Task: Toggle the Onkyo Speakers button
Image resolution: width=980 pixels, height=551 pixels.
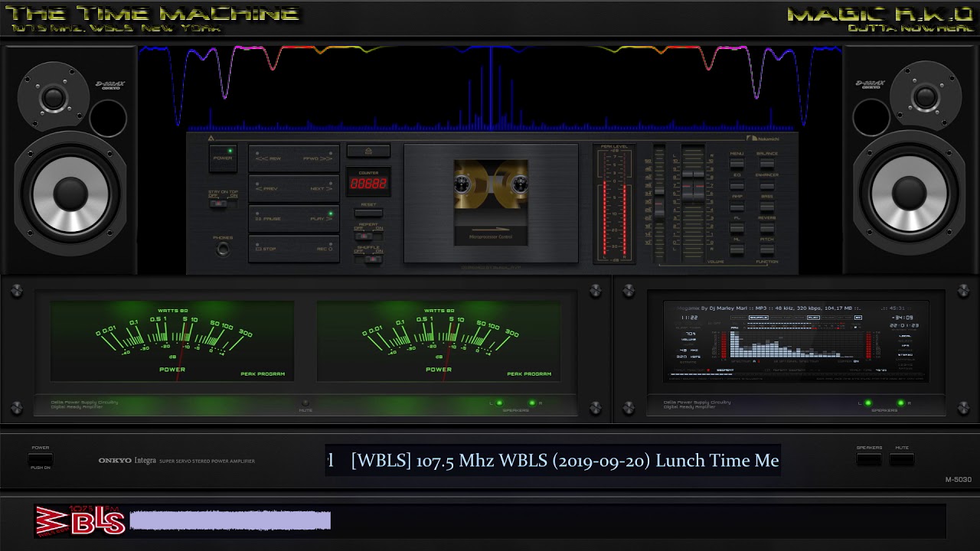Action: tap(869, 459)
